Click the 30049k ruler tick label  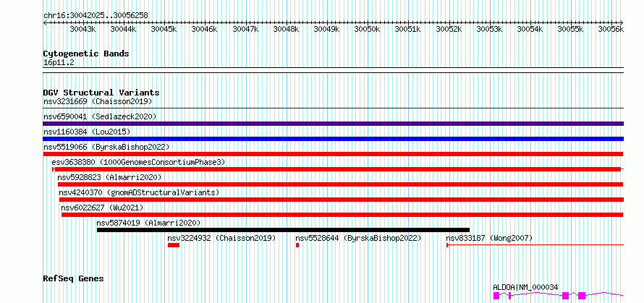(327, 29)
